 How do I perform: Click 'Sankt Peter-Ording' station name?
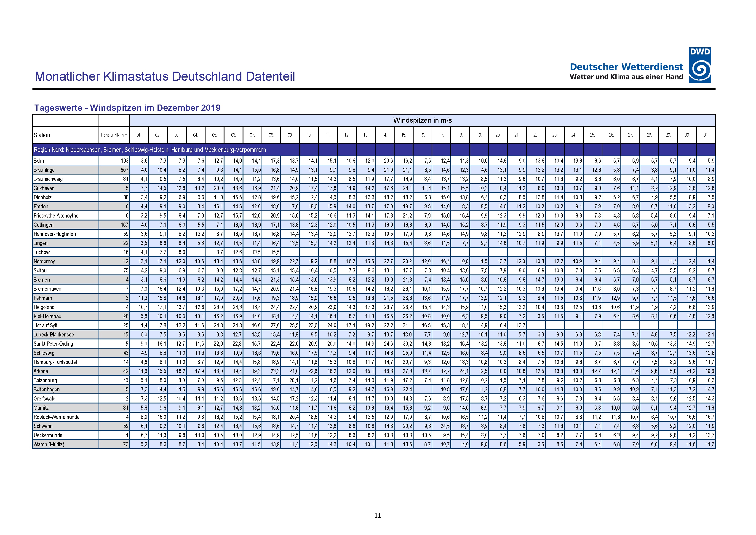point(53,344)
